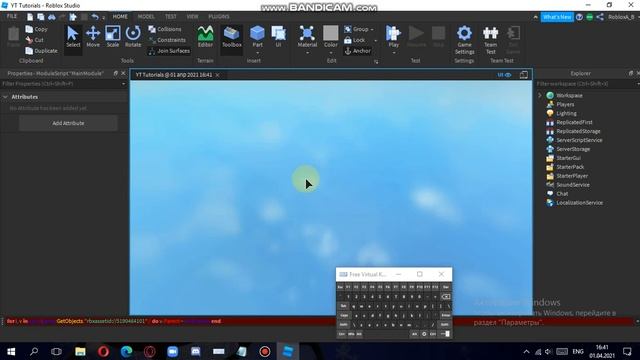Select StarterPack in Explorer

coord(570,167)
